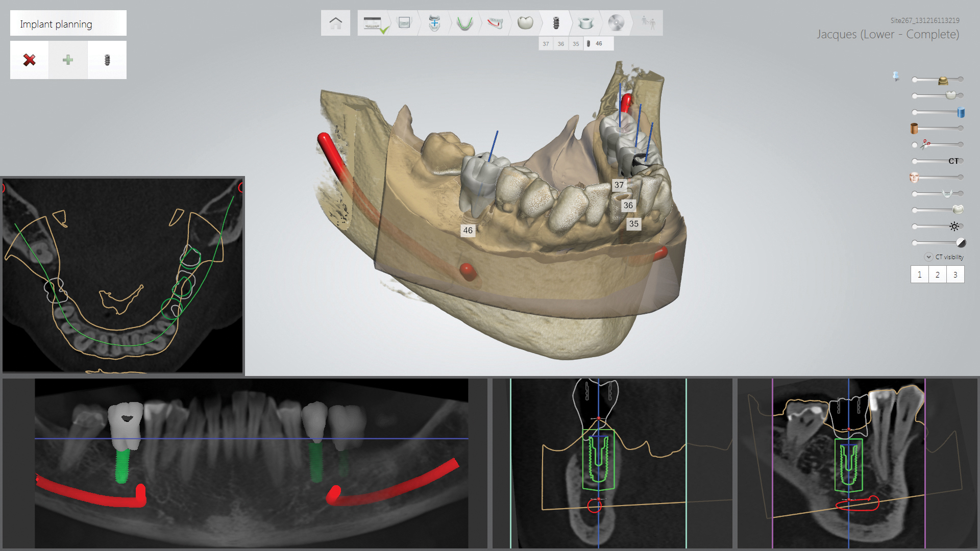
Task: Go to the surgical guide step
Action: pos(586,23)
